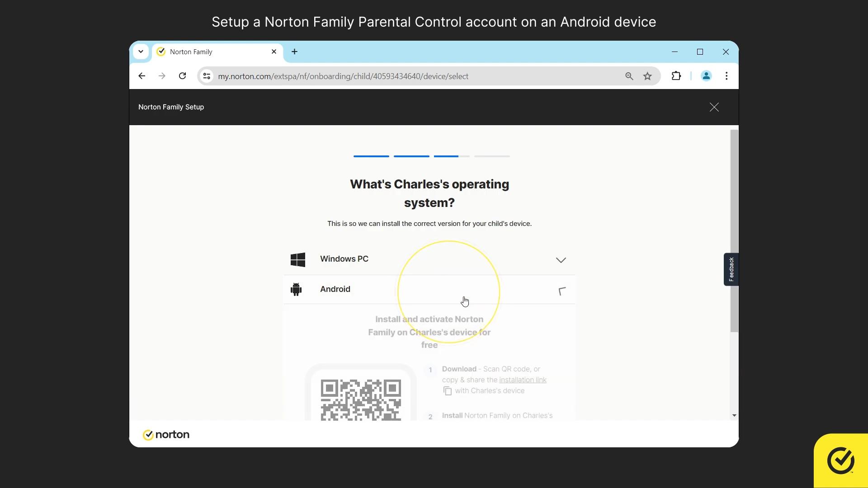Expand the Windows PC option chevron
This screenshot has height=488, width=868.
click(x=561, y=260)
